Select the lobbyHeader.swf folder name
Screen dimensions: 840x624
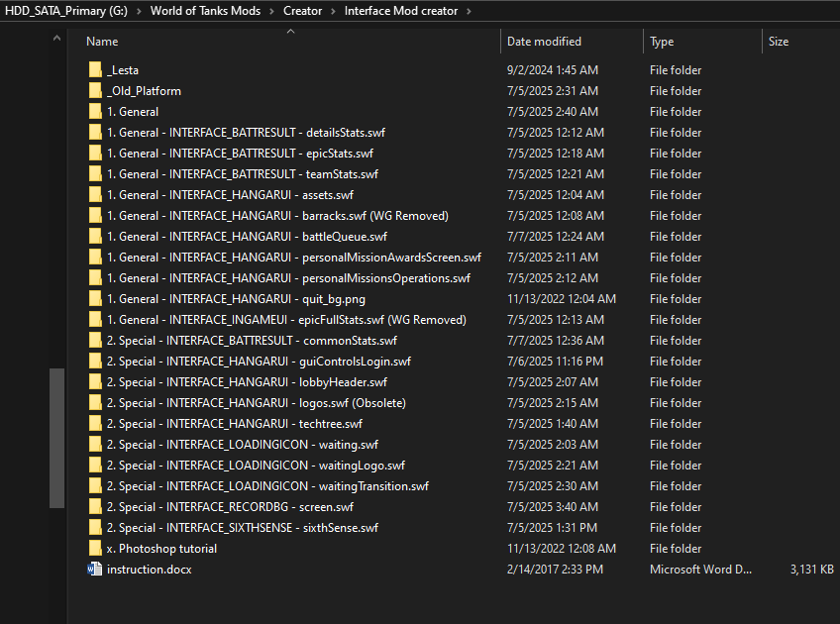click(247, 382)
